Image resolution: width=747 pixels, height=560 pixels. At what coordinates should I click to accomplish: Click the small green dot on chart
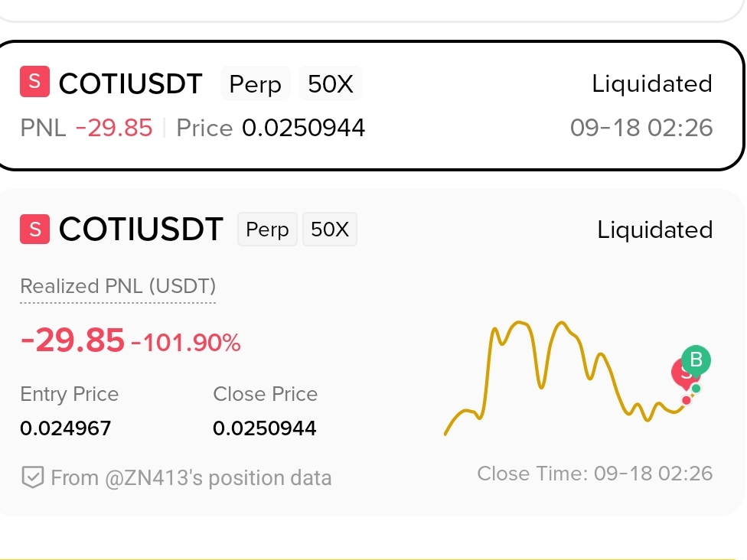coord(696,389)
